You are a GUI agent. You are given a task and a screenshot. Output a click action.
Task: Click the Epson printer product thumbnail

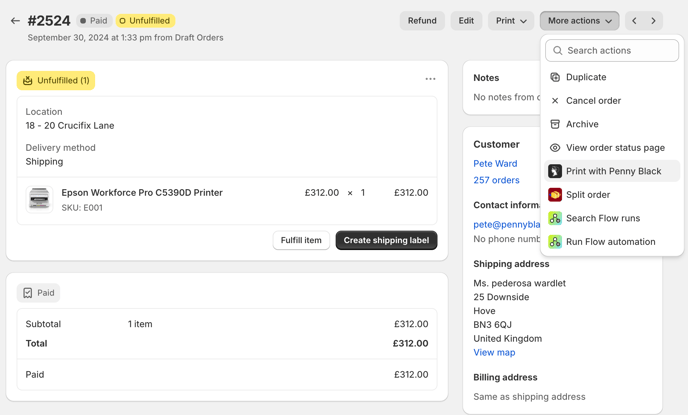coord(39,199)
